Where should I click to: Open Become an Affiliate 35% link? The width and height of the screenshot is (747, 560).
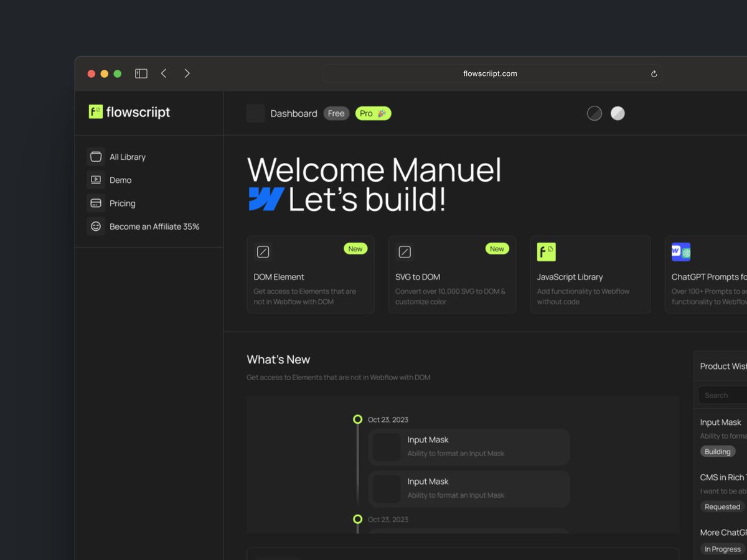pyautogui.click(x=154, y=226)
